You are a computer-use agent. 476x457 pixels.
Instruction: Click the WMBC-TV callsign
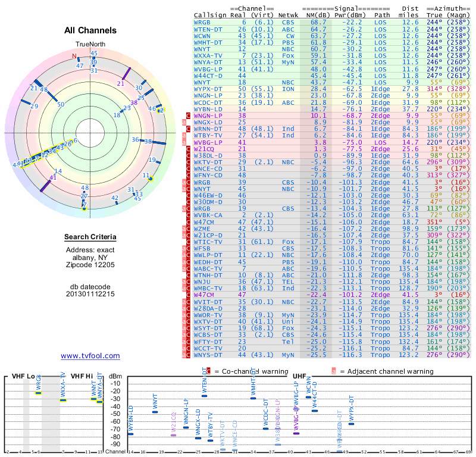coord(208,289)
